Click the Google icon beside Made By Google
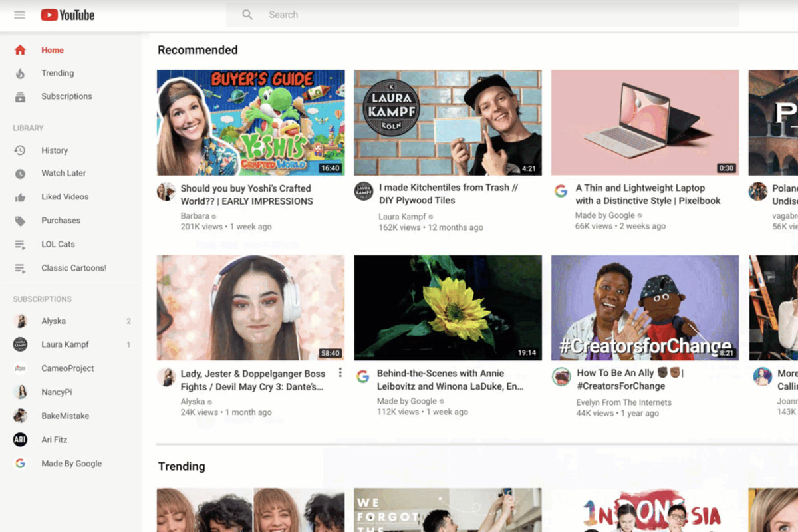 click(19, 464)
